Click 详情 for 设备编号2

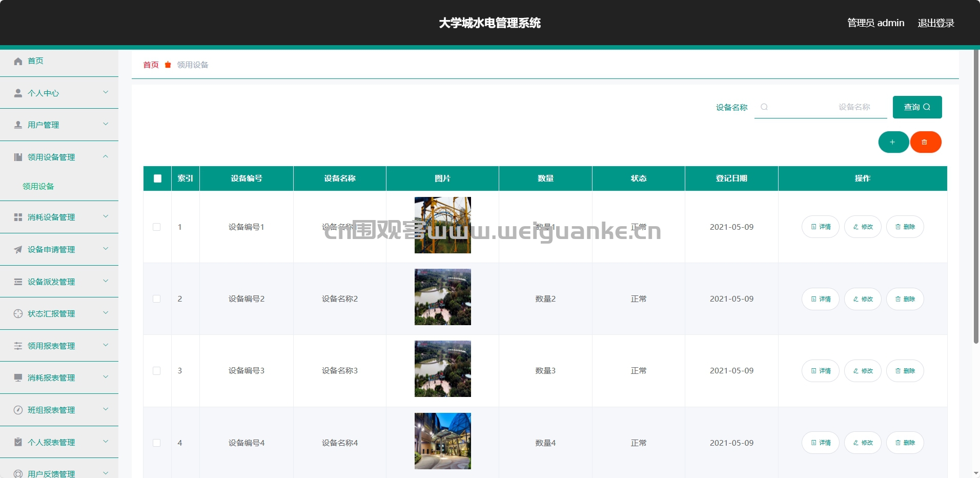tap(821, 299)
